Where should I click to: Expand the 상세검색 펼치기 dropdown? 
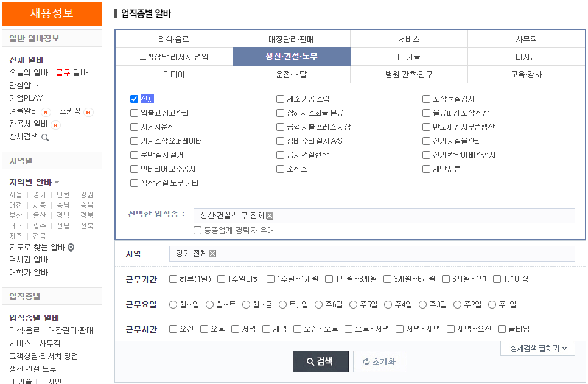point(537,348)
